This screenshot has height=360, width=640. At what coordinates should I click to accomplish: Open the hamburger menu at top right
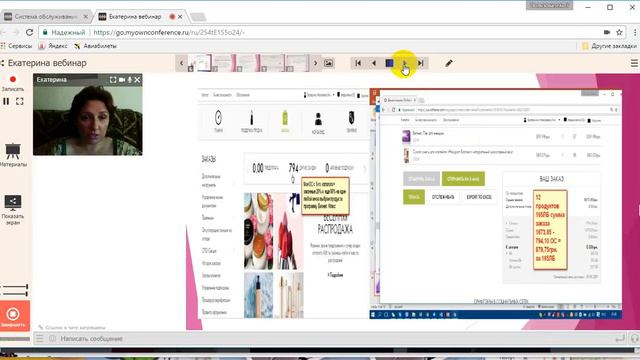pos(634,63)
